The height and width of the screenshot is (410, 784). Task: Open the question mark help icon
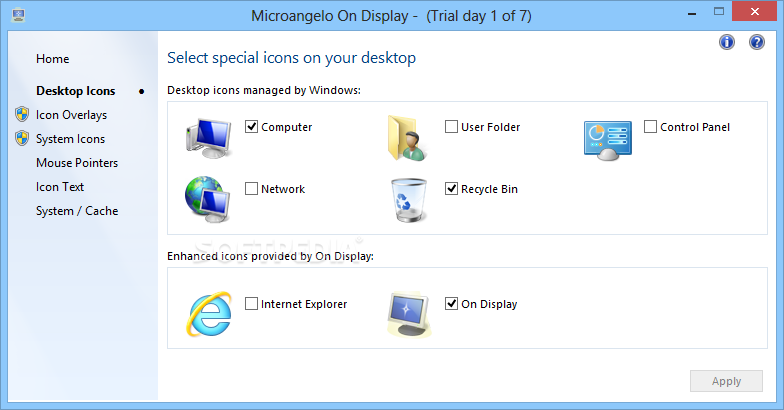(756, 42)
